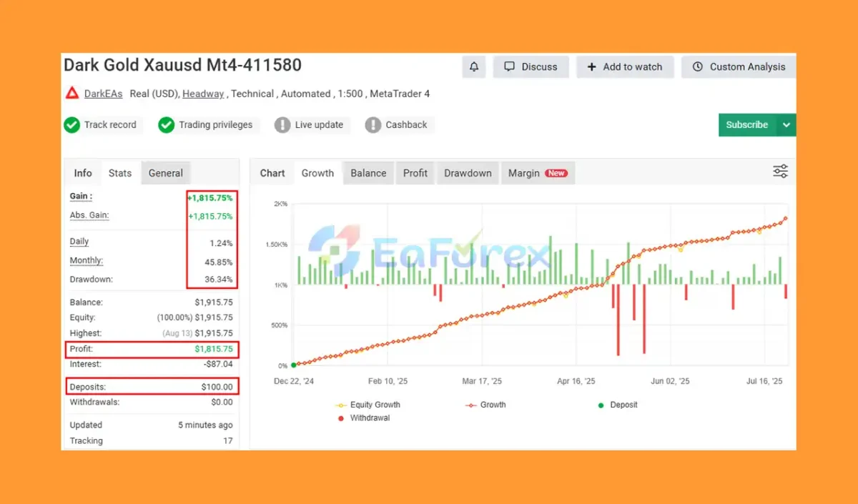Switch to the General tab
The image size is (858, 504).
click(x=166, y=173)
